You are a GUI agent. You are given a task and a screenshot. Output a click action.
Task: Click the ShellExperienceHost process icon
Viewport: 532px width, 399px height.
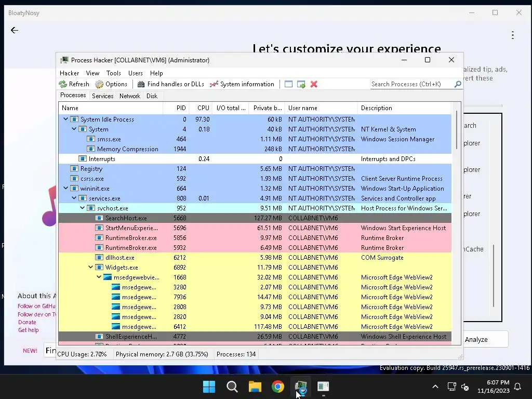click(99, 337)
